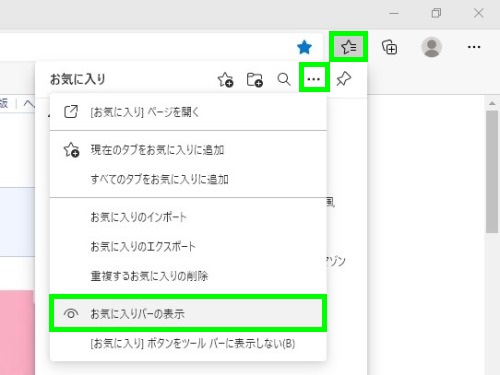
Task: Choose お気に入りのインポート
Action: click(188, 217)
